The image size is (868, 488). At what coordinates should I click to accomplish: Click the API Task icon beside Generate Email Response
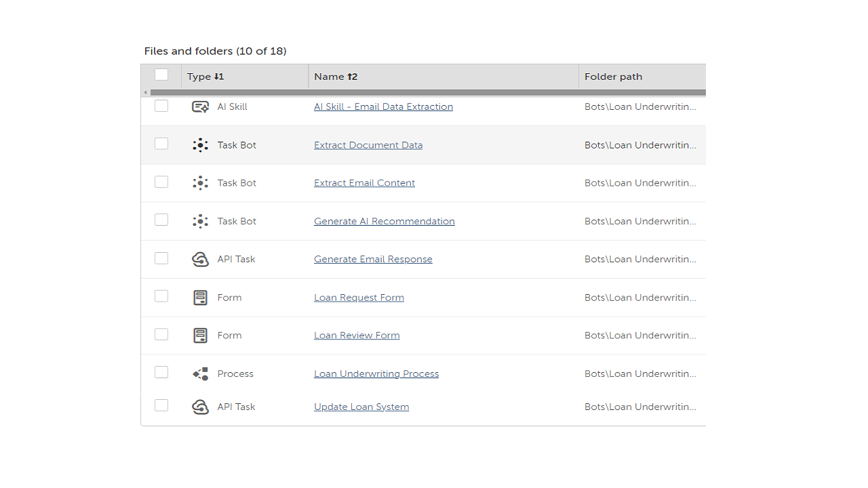point(200,259)
